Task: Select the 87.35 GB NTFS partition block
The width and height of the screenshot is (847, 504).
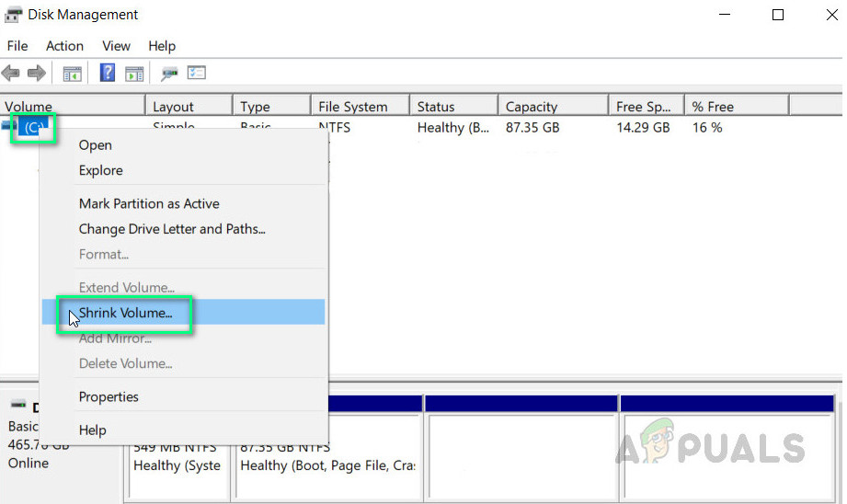Action: click(328, 456)
